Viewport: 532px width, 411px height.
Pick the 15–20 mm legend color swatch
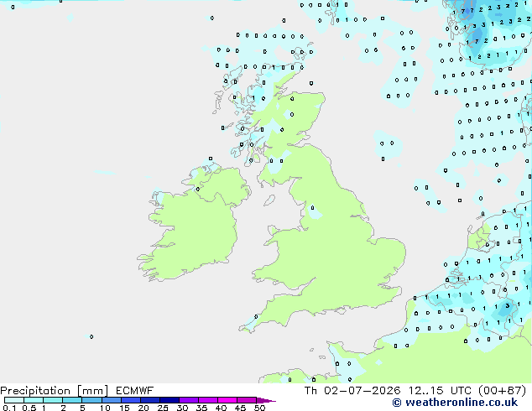130,400
